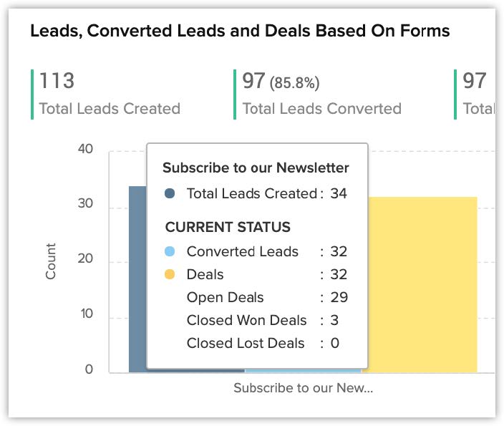
Task: Click the light blue Converted Leads dot
Action: tap(170, 251)
